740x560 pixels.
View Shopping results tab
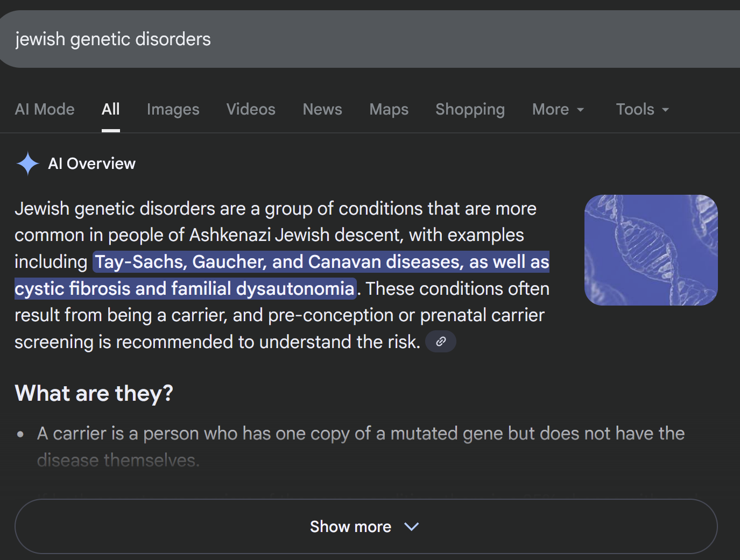coord(470,109)
